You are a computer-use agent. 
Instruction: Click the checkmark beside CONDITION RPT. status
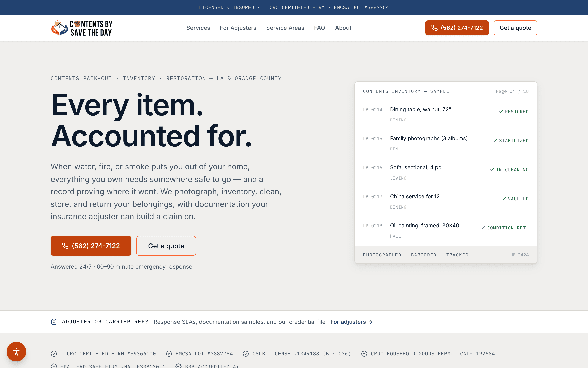click(483, 228)
